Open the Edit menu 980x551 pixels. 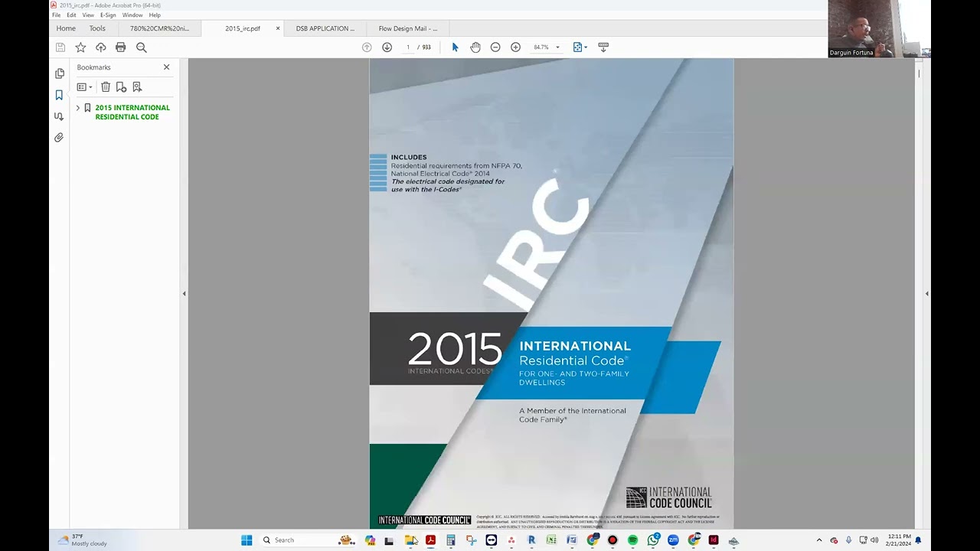click(71, 15)
